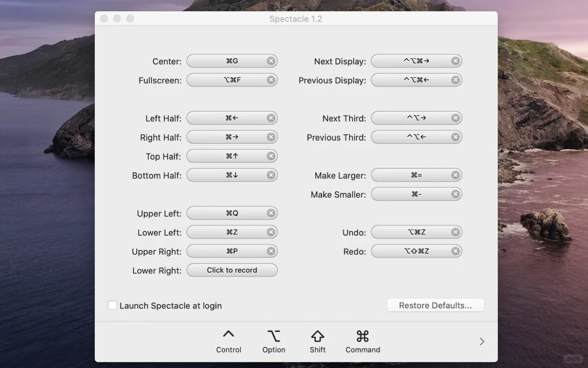Clear the Top Half shortcut
This screenshot has height=368, width=588.
(x=271, y=156)
